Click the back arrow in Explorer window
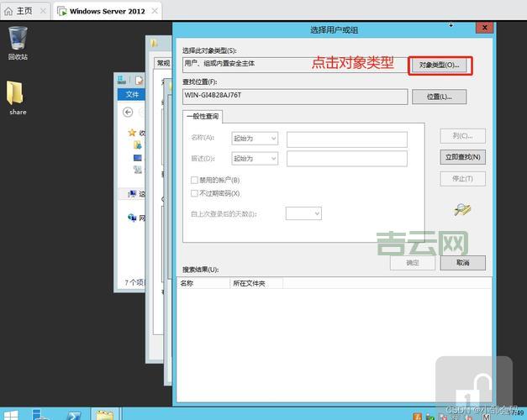 128,113
